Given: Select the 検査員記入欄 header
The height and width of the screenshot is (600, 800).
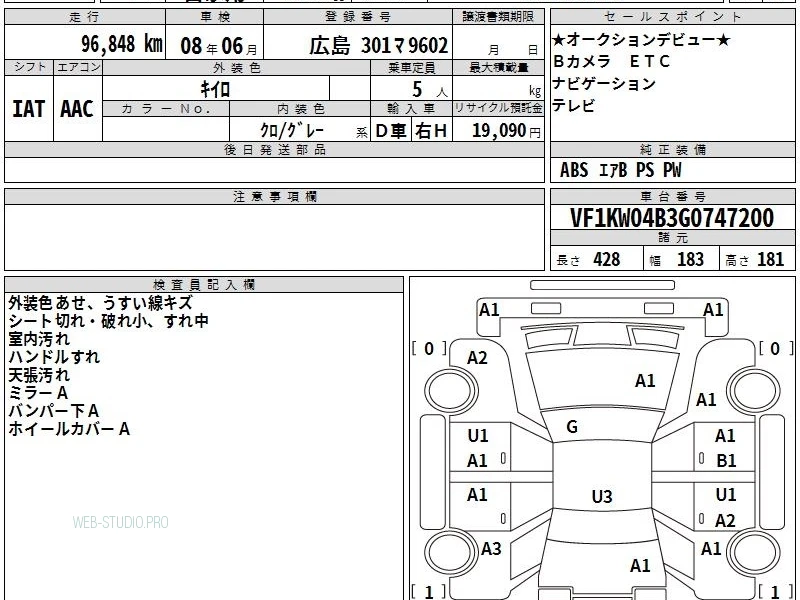Looking at the screenshot, I should [204, 285].
